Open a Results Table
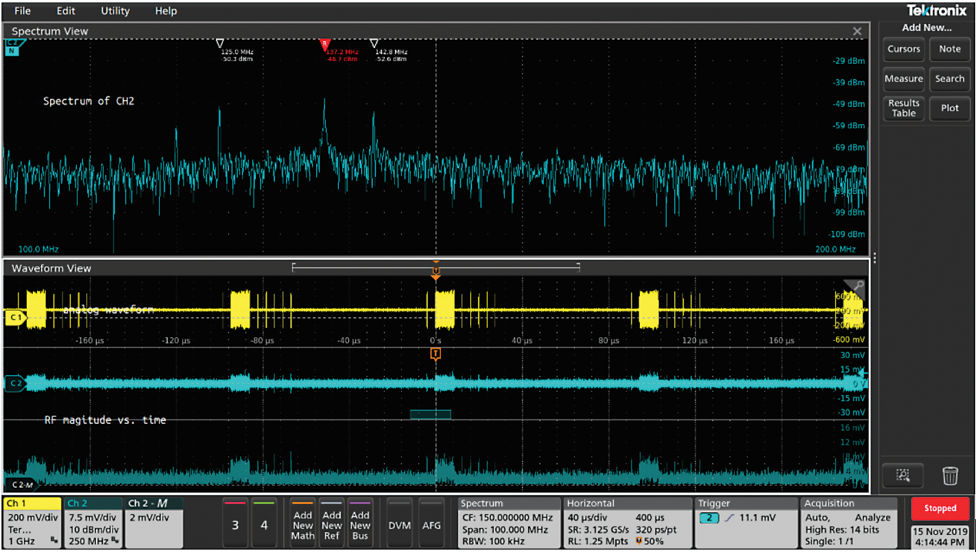 [903, 108]
